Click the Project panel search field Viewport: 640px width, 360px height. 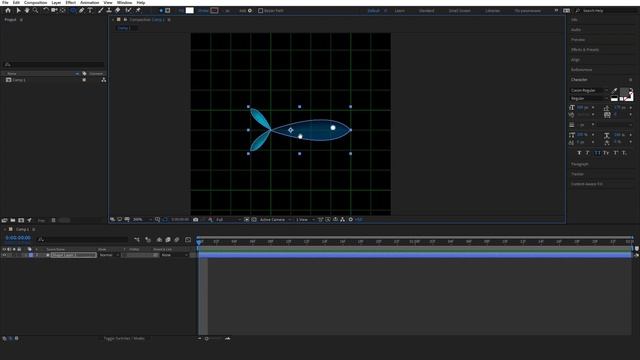coord(54,64)
